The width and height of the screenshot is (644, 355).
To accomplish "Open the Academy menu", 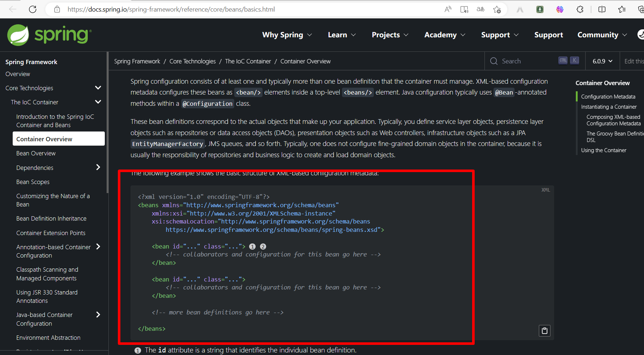I will [445, 35].
